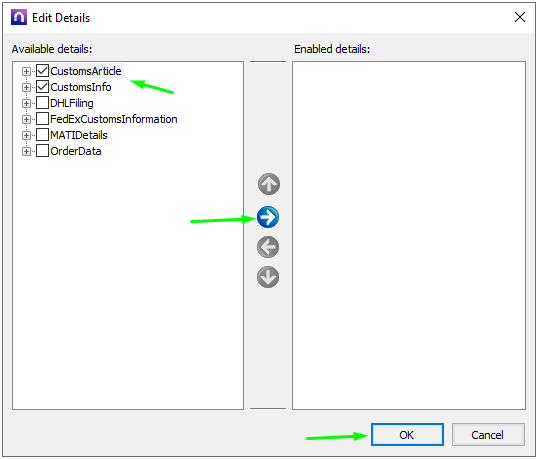Select the DHLFiling label

point(72,103)
